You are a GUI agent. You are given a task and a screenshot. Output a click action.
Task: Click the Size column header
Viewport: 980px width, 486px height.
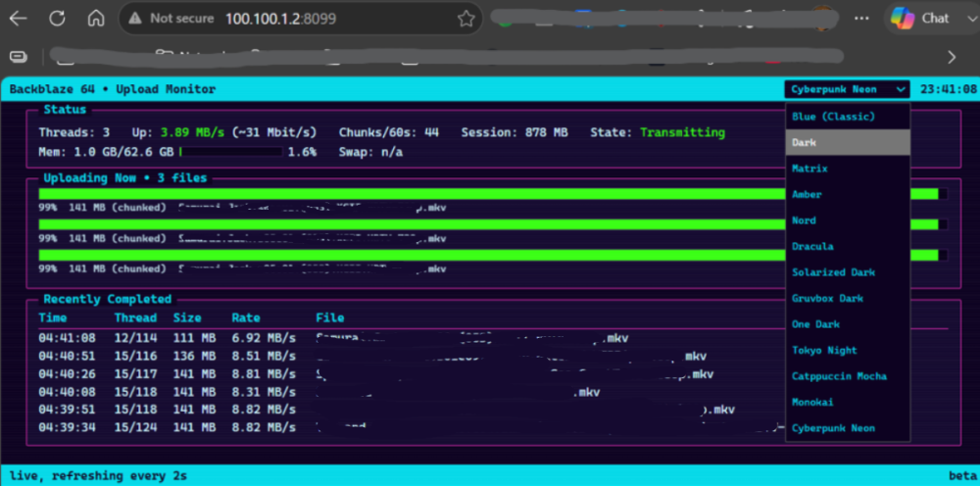point(187,318)
